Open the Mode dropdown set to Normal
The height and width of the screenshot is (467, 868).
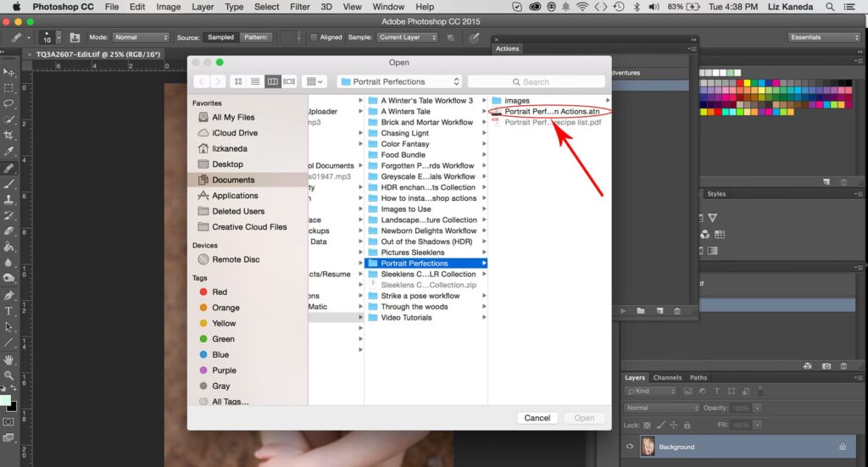pyautogui.click(x=141, y=37)
